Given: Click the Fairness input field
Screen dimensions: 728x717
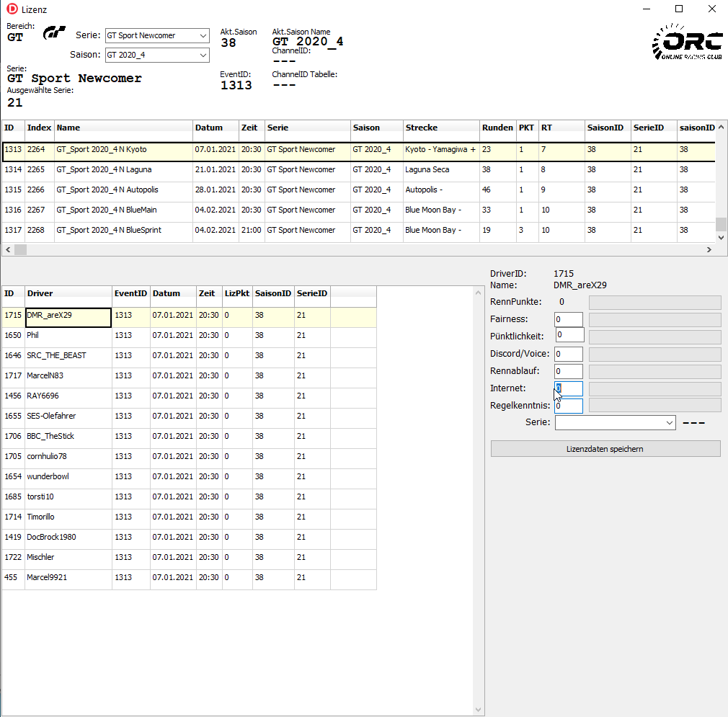Looking at the screenshot, I should point(568,319).
